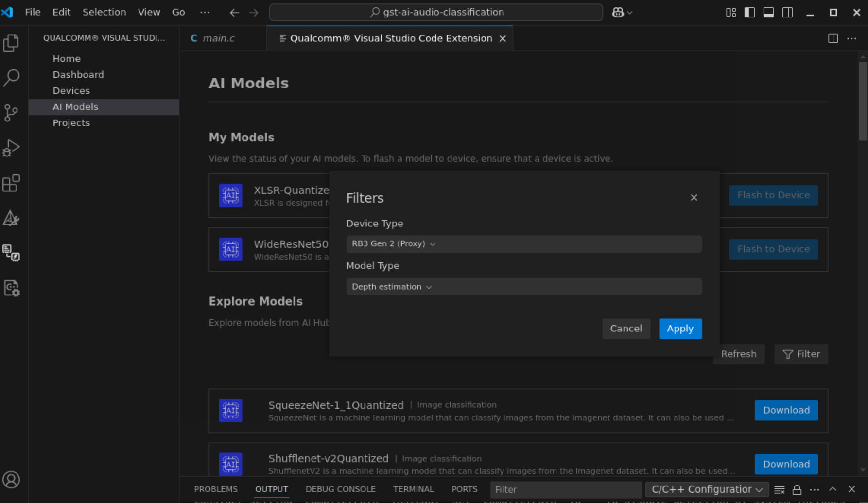Click the WideResNet50 model icon

tap(230, 249)
